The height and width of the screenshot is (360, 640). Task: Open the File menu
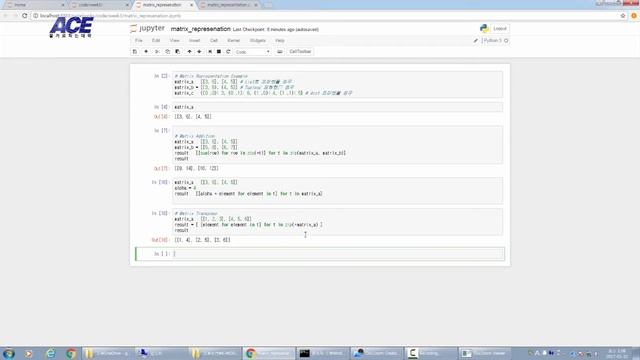tap(139, 41)
